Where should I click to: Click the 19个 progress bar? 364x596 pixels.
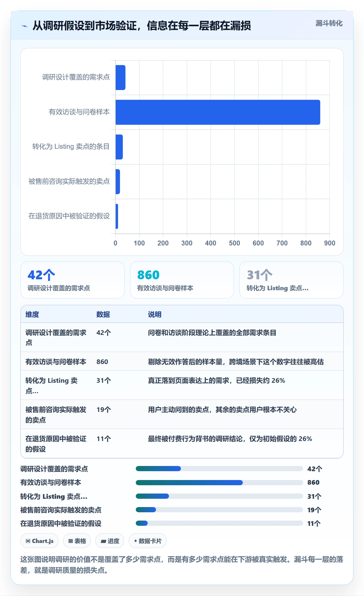[219, 510]
